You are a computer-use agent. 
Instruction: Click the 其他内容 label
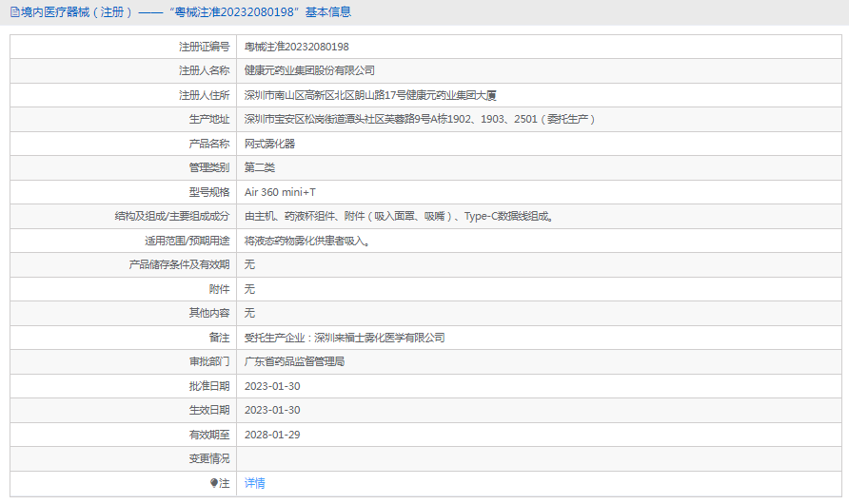[209, 313]
